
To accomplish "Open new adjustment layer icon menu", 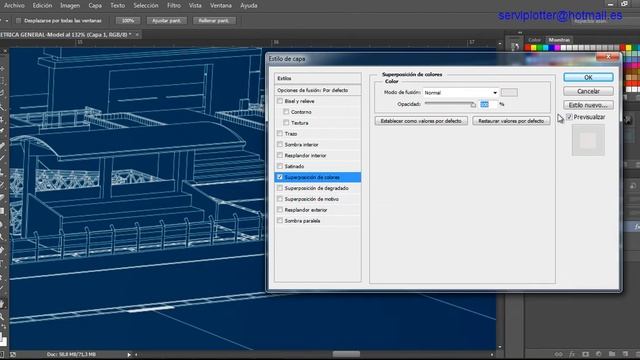I will pyautogui.click(x=598, y=354).
